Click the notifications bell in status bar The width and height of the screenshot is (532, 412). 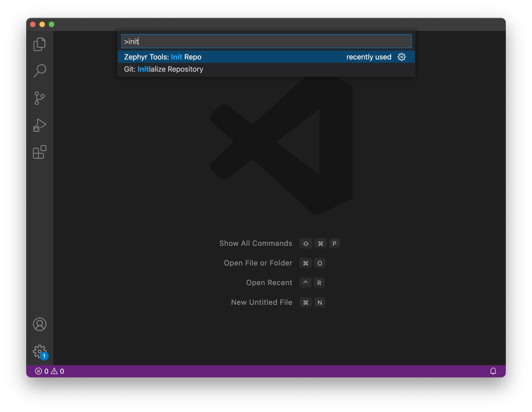tap(493, 371)
